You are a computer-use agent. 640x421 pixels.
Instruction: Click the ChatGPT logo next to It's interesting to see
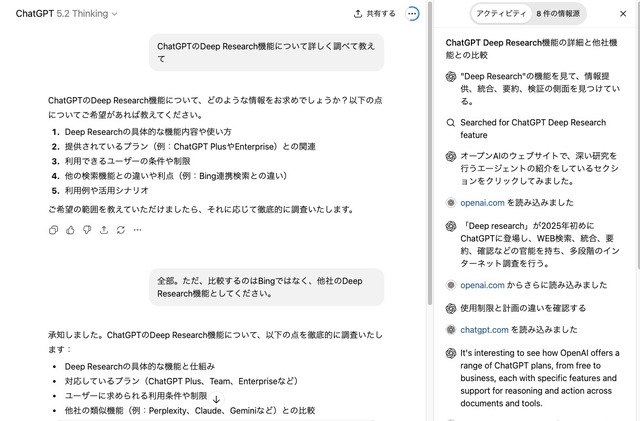451,353
